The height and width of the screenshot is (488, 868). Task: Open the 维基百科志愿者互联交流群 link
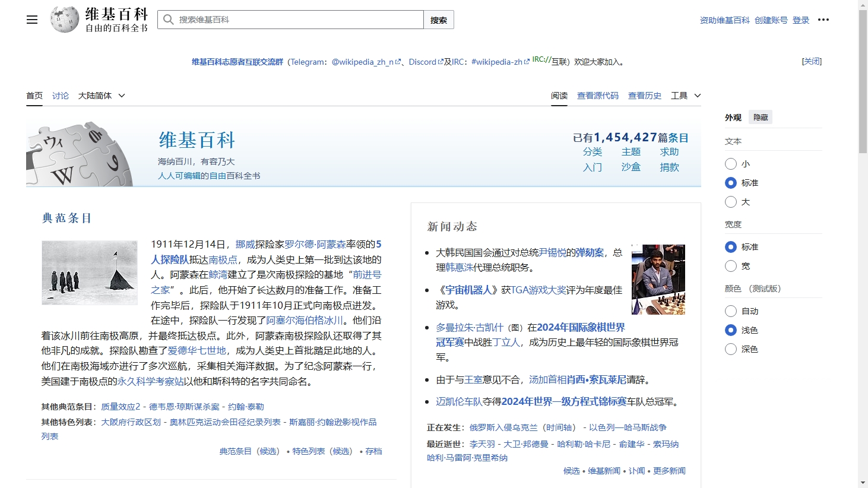point(237,62)
